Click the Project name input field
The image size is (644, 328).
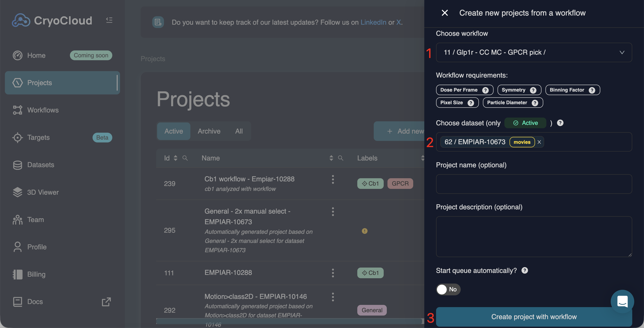click(x=534, y=184)
